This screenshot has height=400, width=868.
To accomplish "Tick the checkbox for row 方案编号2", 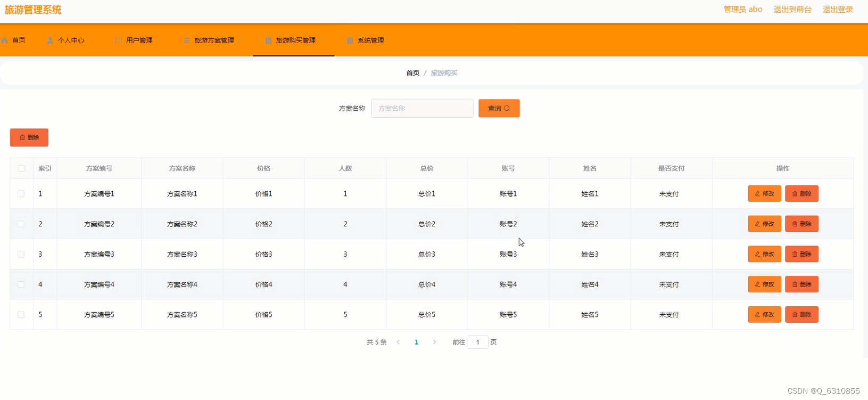I will [x=21, y=224].
